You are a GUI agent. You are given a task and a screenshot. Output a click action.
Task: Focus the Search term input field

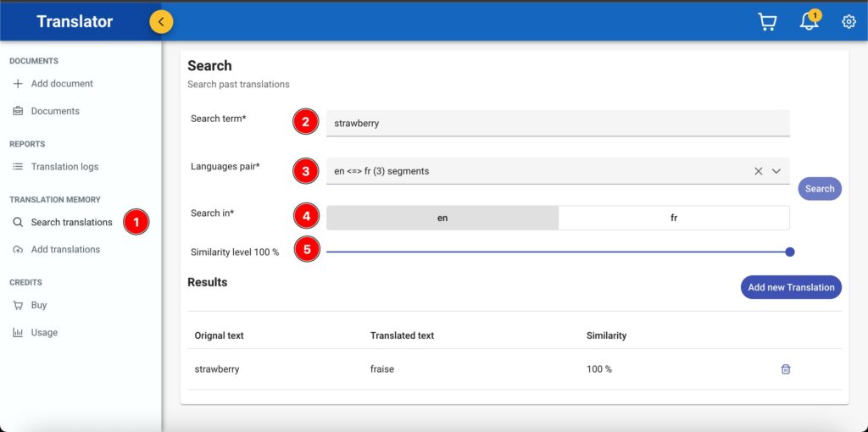(557, 123)
